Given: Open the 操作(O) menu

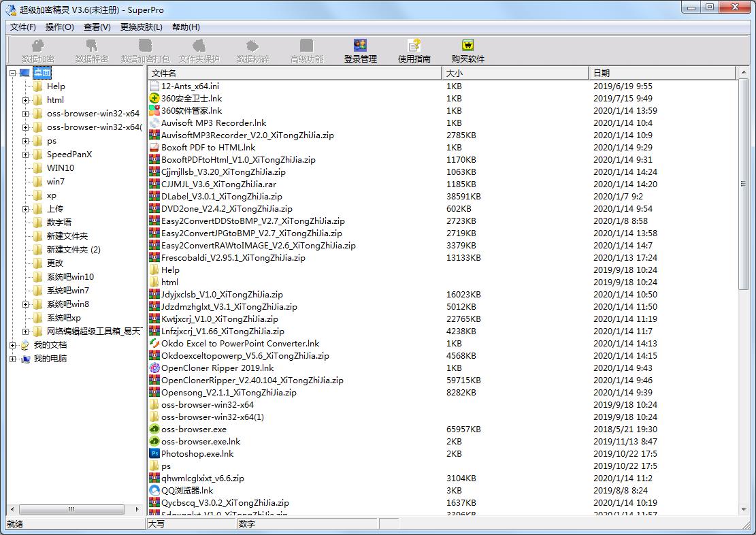Looking at the screenshot, I should 60,27.
